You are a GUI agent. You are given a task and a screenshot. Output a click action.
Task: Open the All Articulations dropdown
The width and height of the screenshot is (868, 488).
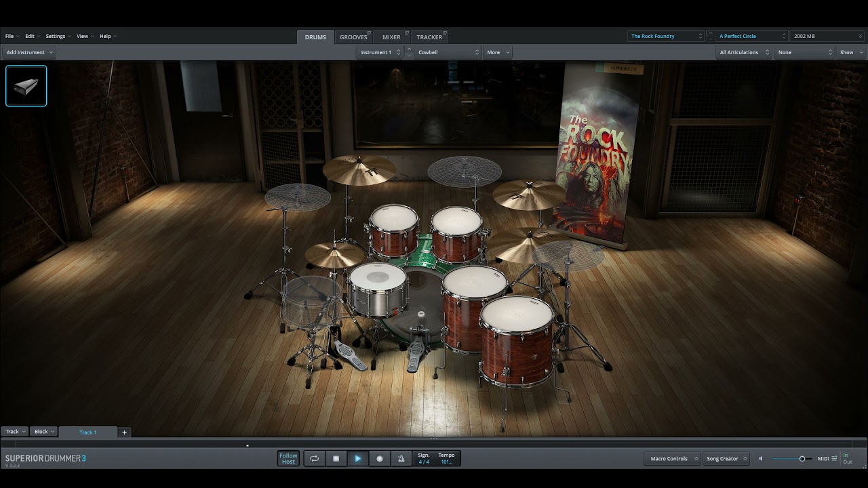(744, 52)
